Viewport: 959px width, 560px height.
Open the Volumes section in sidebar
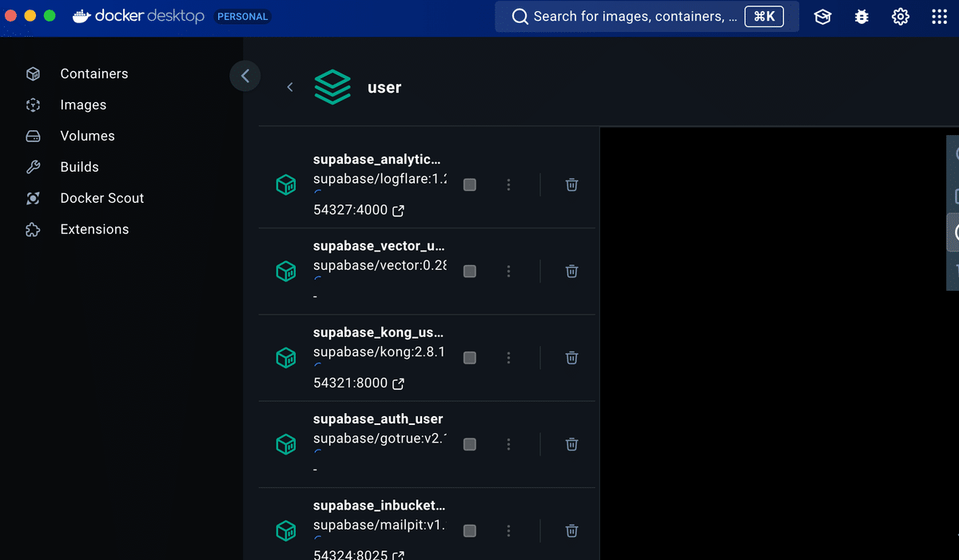[x=87, y=136]
